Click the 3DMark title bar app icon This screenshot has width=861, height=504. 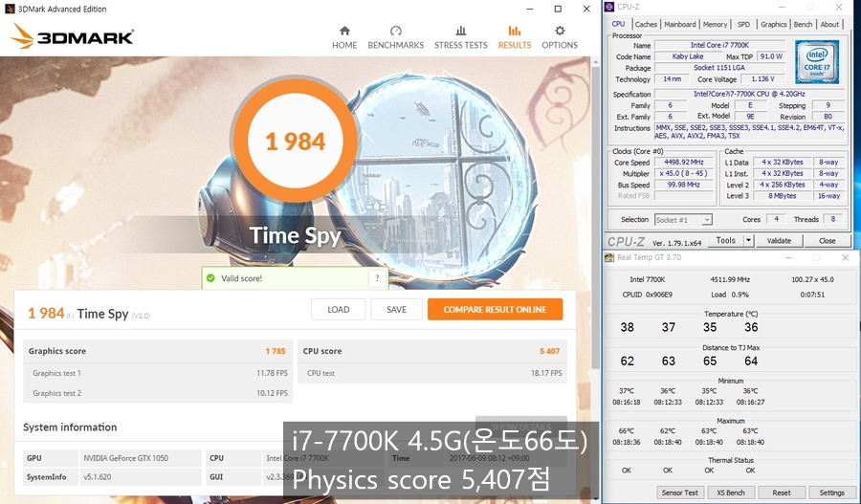10,9
